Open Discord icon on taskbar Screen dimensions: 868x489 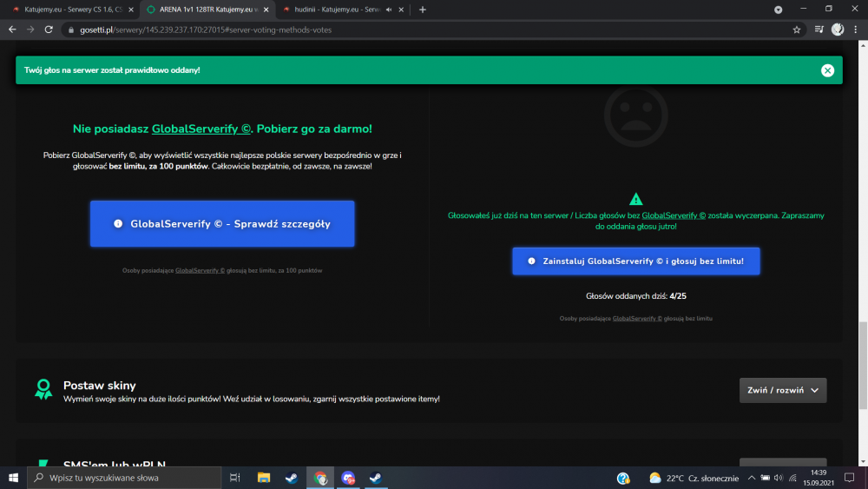click(348, 478)
